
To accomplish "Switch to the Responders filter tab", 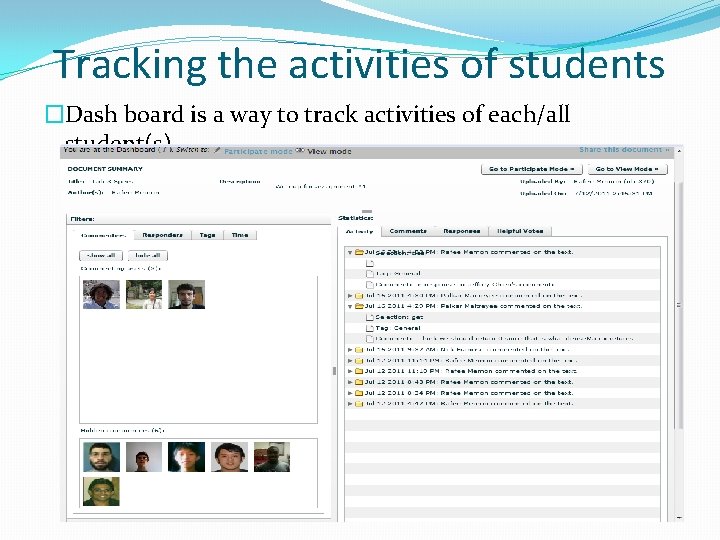I will (x=163, y=235).
